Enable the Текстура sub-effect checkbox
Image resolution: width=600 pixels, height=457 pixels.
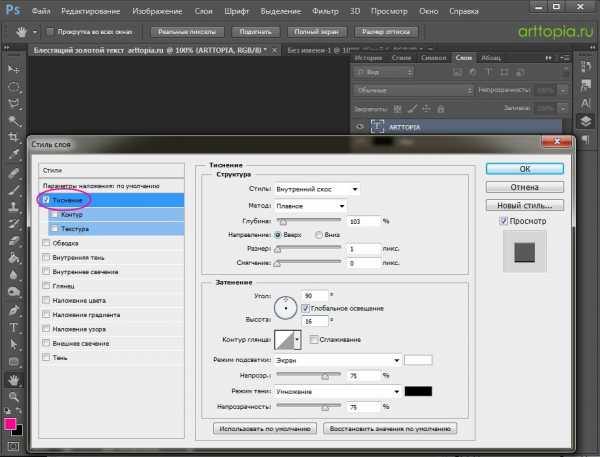55,228
